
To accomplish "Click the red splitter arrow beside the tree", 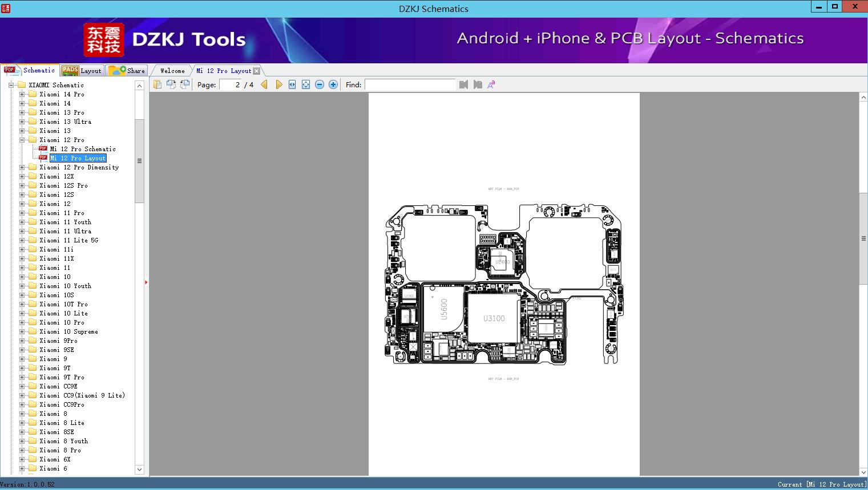I will pos(146,282).
